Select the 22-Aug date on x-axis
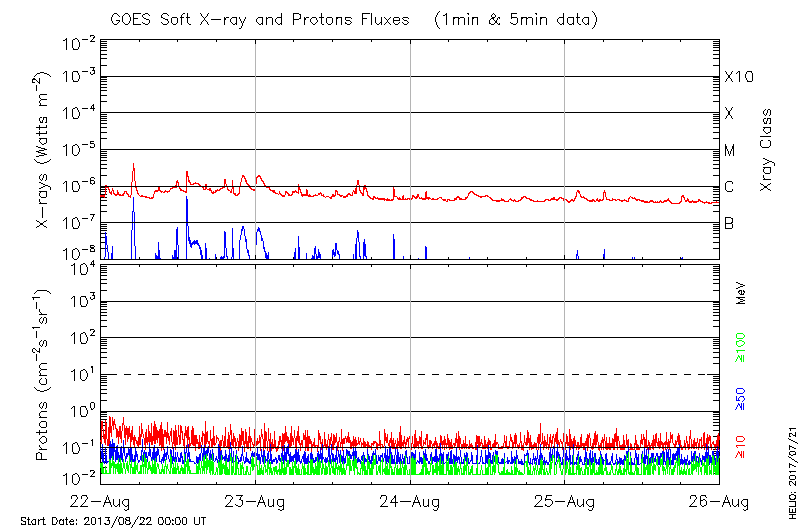Image resolution: width=800 pixels, height=530 pixels. tap(101, 501)
